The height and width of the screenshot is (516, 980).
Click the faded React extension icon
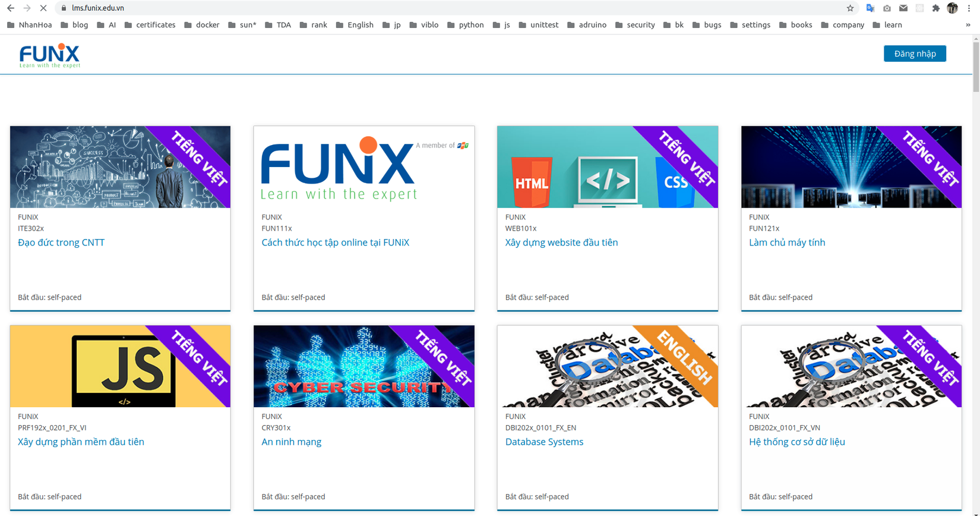point(919,8)
